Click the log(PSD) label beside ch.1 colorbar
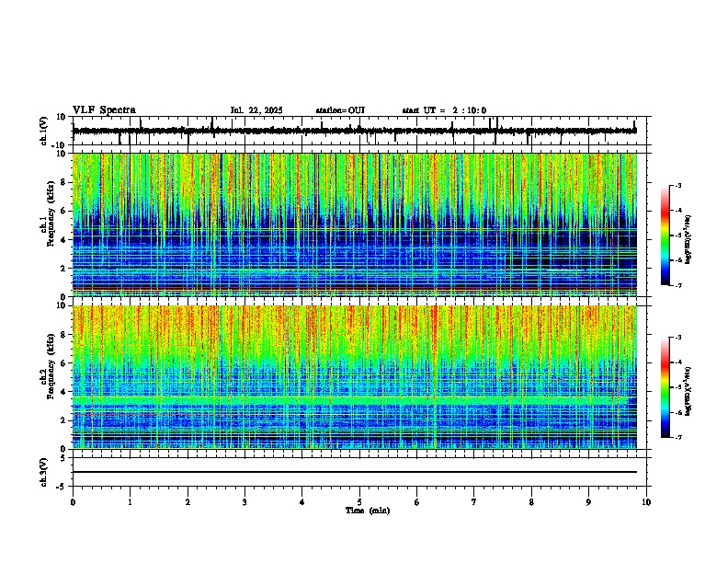Viewport: 728px width, 563px height. point(688,239)
